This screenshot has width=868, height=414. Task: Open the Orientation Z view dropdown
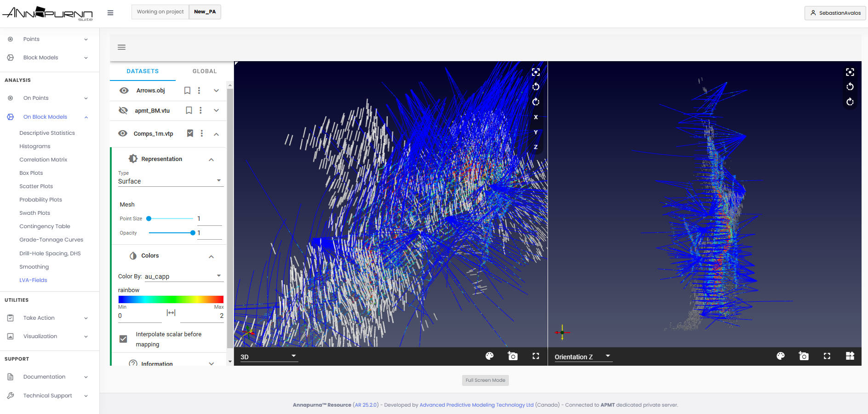pos(583,356)
